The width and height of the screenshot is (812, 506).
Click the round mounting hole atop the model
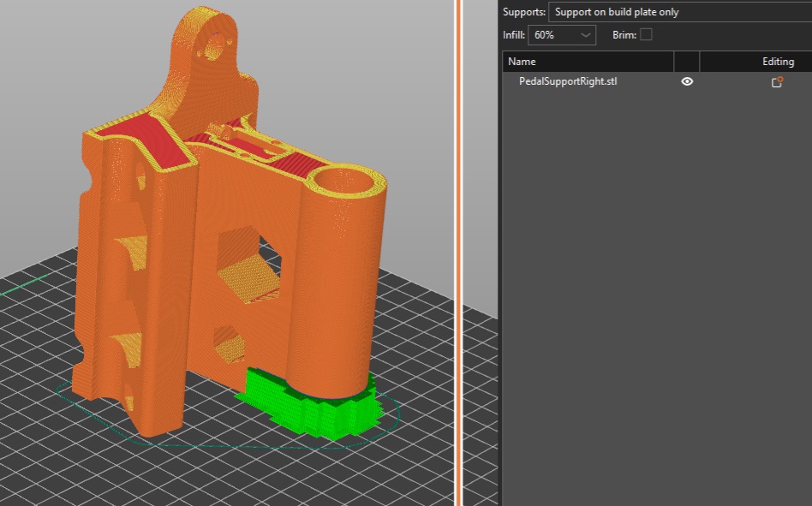tap(218, 46)
